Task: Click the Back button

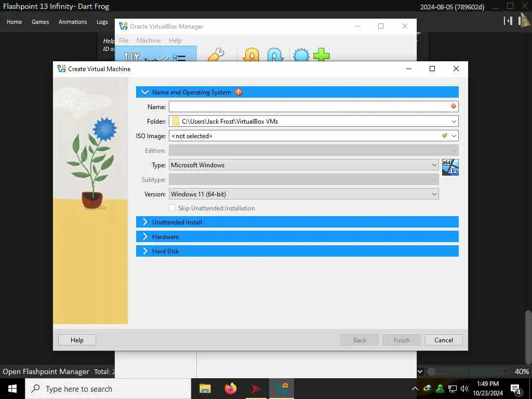Action: (x=360, y=340)
